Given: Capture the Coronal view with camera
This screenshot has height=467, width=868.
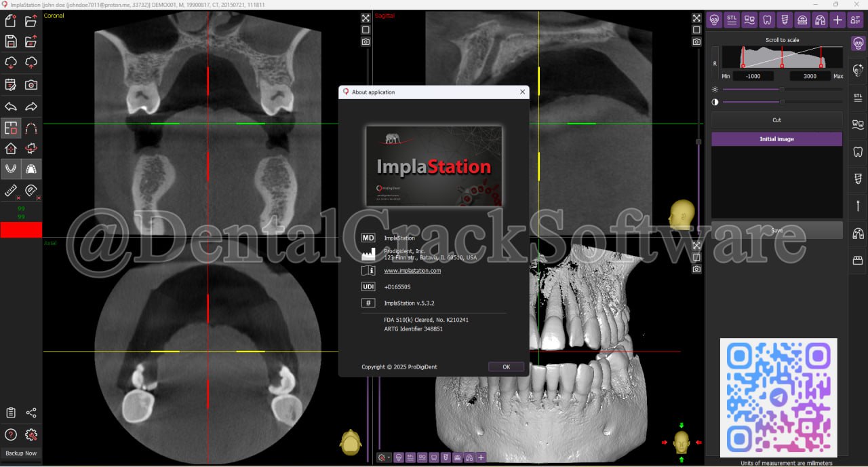Looking at the screenshot, I should [366, 42].
